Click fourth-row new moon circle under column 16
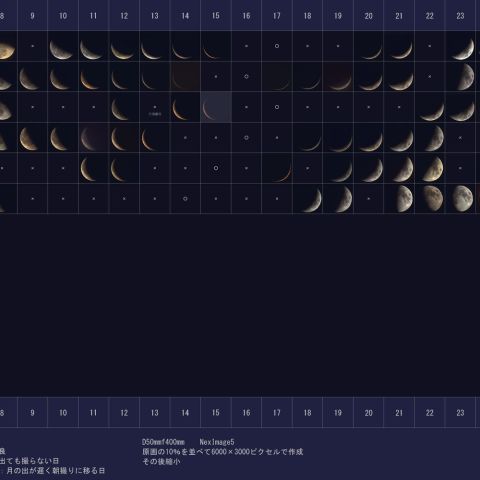Image resolution: width=480 pixels, height=480 pixels. pos(246,138)
